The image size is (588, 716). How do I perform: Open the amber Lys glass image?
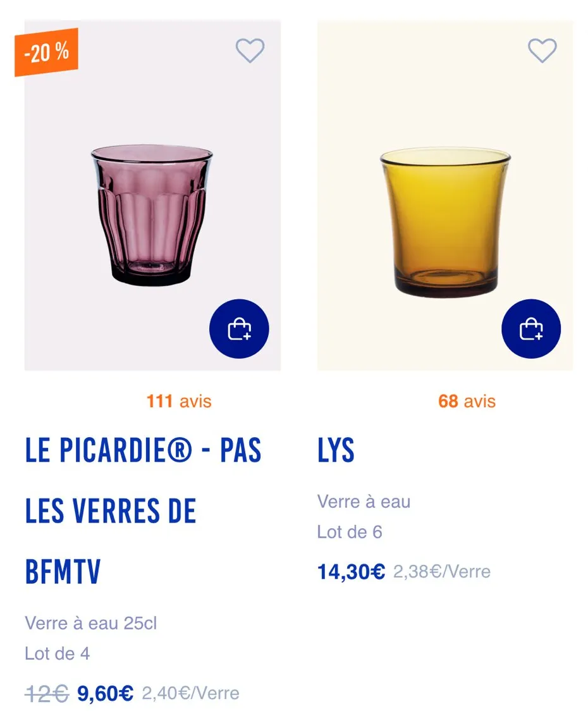coord(445,221)
